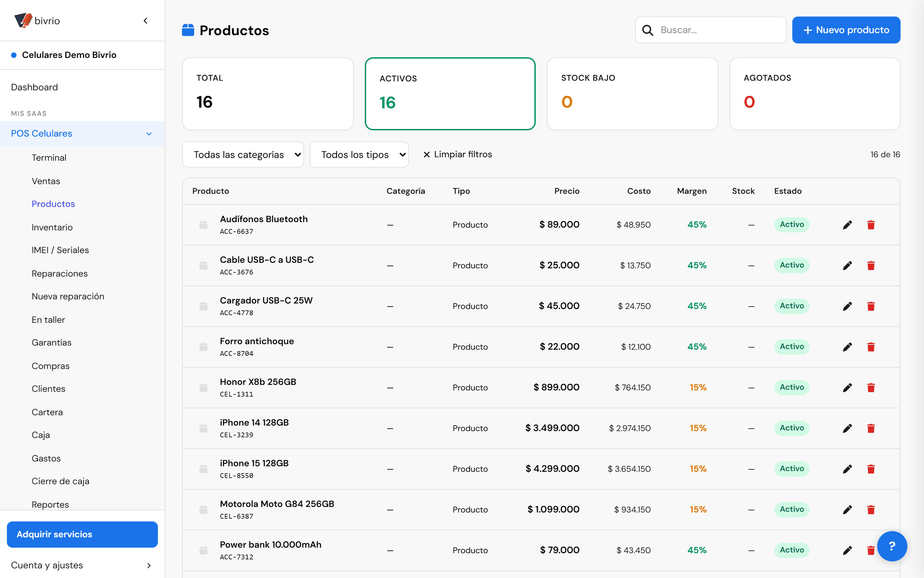The image size is (924, 578).
Task: Click Adquirir servicios
Action: coord(82,534)
